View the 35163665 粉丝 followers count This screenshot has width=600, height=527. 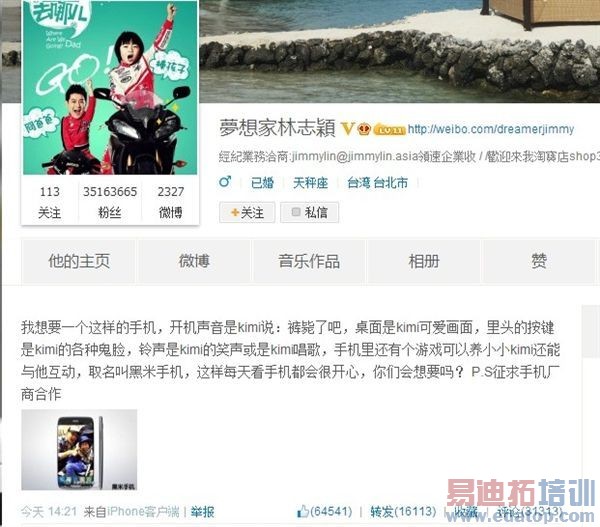pos(110,202)
